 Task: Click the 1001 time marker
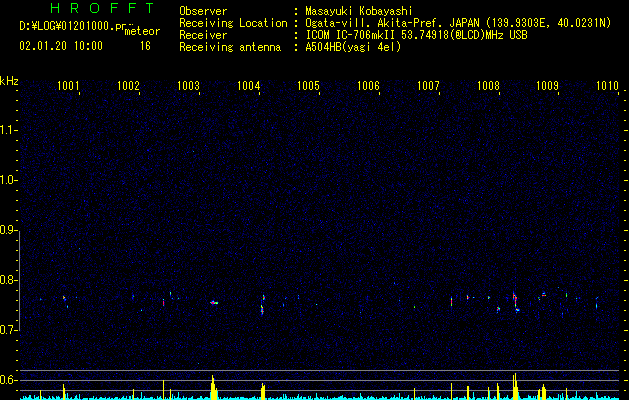coord(68,86)
